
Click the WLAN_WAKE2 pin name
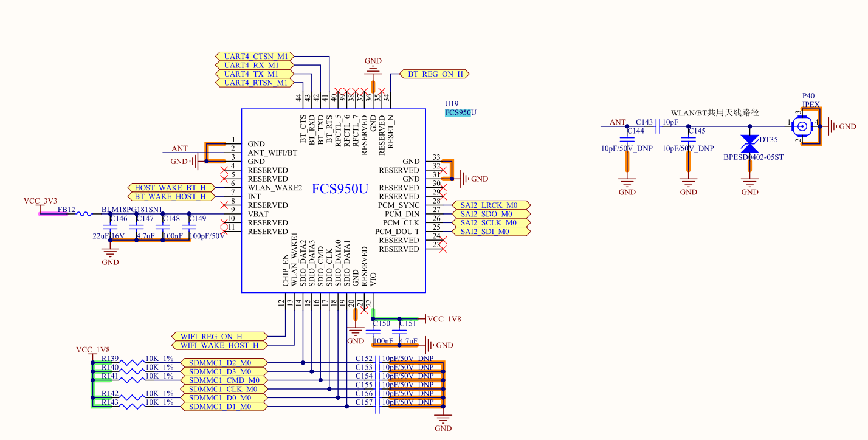(x=275, y=188)
